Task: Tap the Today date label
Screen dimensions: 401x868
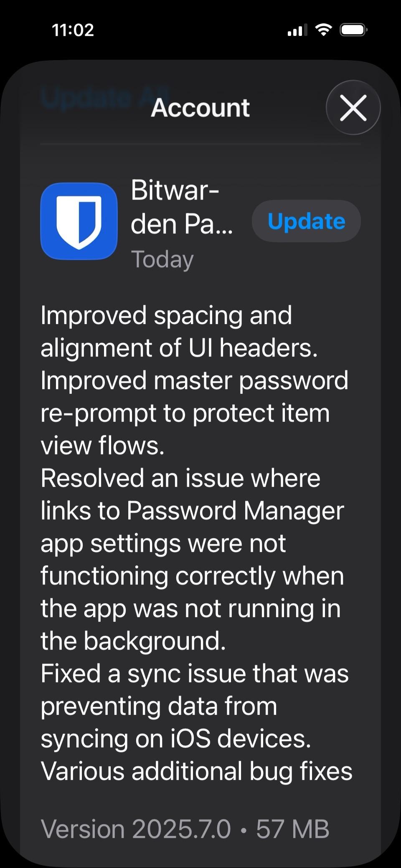Action: point(162,260)
